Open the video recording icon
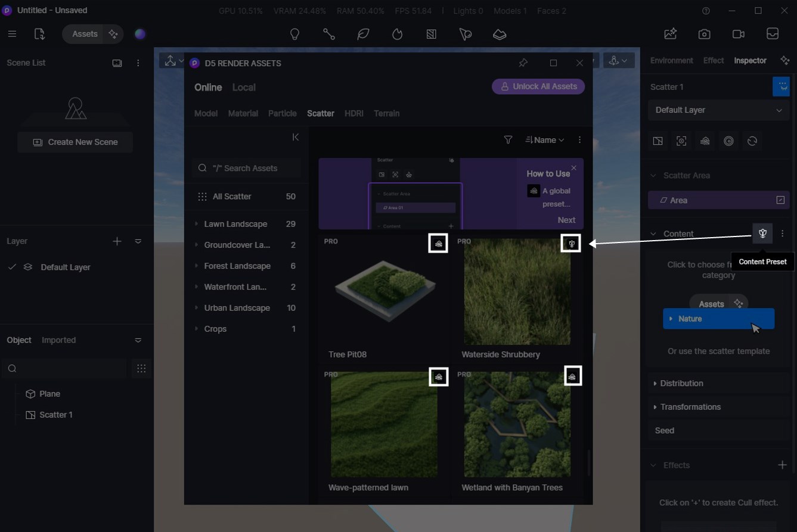 pyautogui.click(x=738, y=35)
